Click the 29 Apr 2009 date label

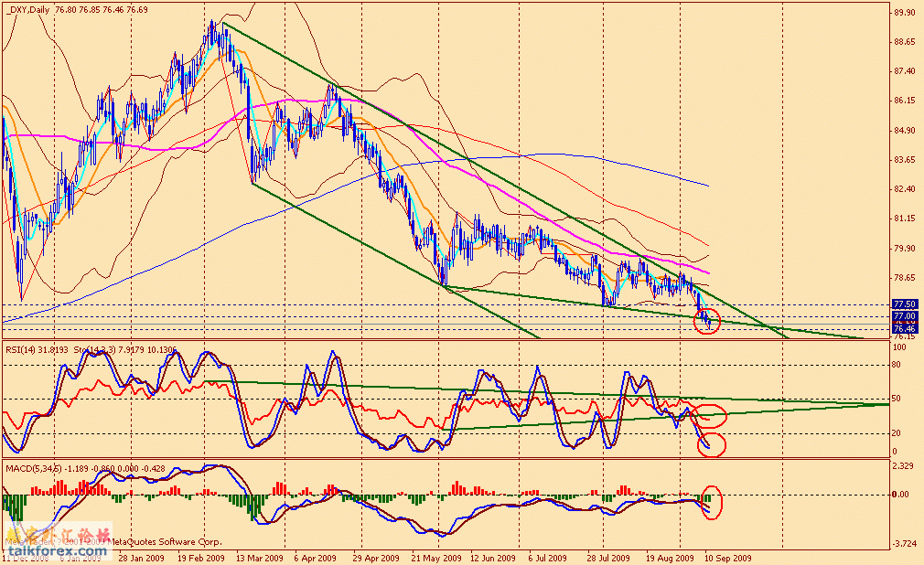click(376, 558)
